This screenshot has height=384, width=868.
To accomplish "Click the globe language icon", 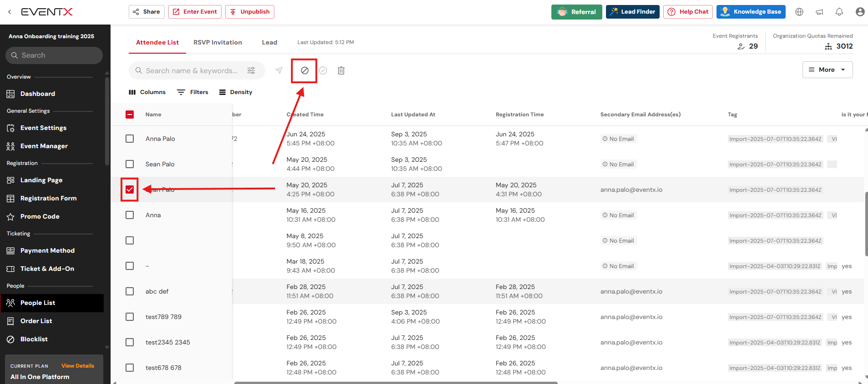I will pyautogui.click(x=799, y=12).
